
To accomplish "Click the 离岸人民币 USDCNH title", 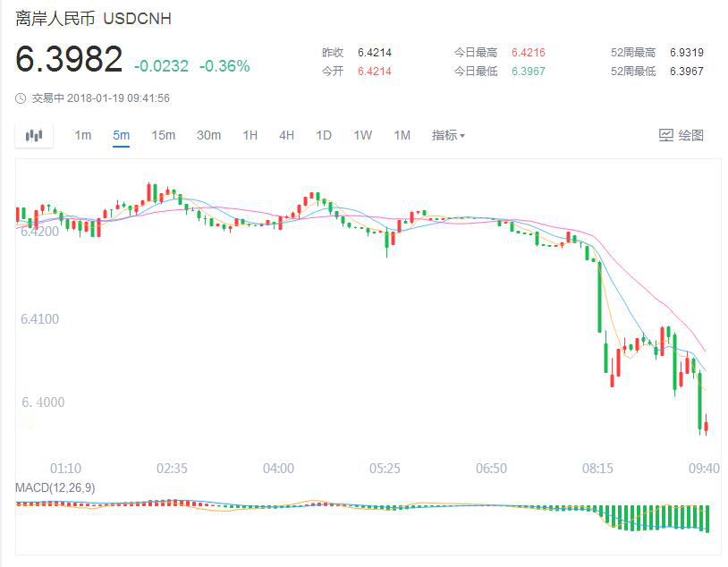I will point(93,19).
